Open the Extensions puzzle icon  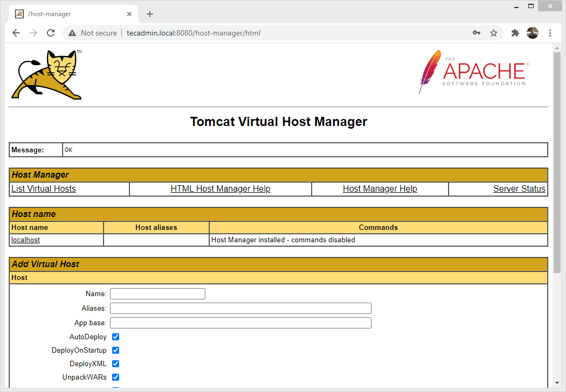pos(515,33)
